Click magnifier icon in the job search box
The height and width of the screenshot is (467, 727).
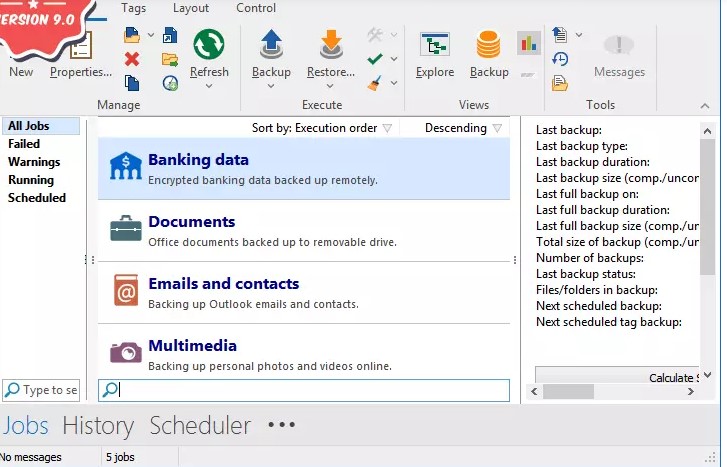[110, 390]
